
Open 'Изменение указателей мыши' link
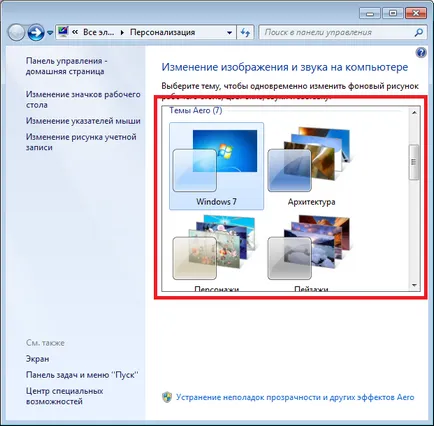pos(83,121)
